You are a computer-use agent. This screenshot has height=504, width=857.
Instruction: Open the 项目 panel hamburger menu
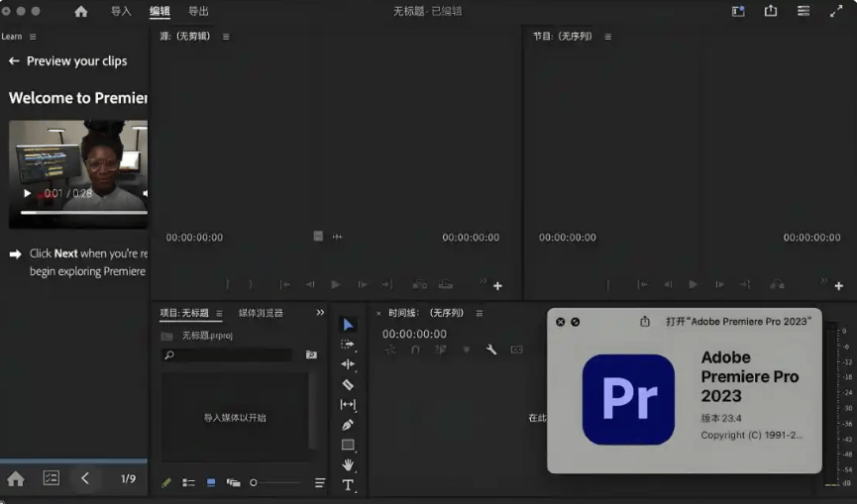(219, 314)
